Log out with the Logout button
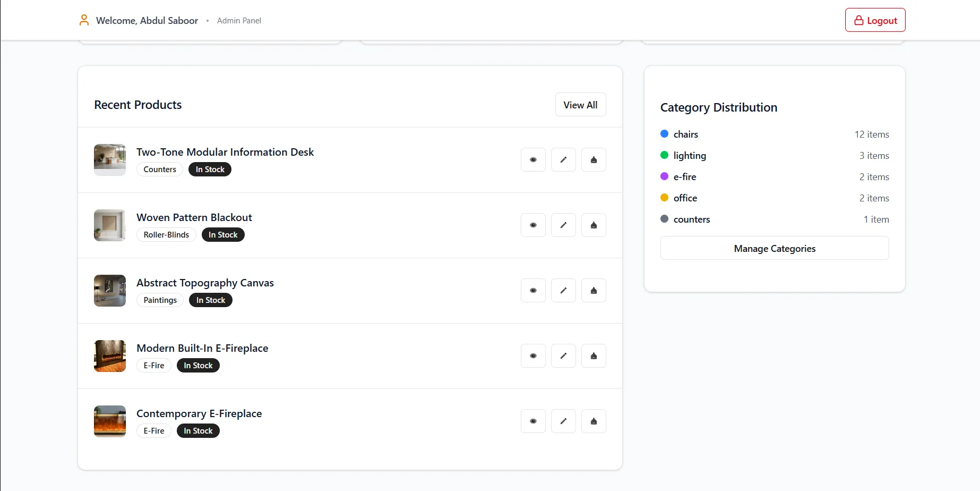Viewport: 980px width, 491px height. click(x=875, y=20)
